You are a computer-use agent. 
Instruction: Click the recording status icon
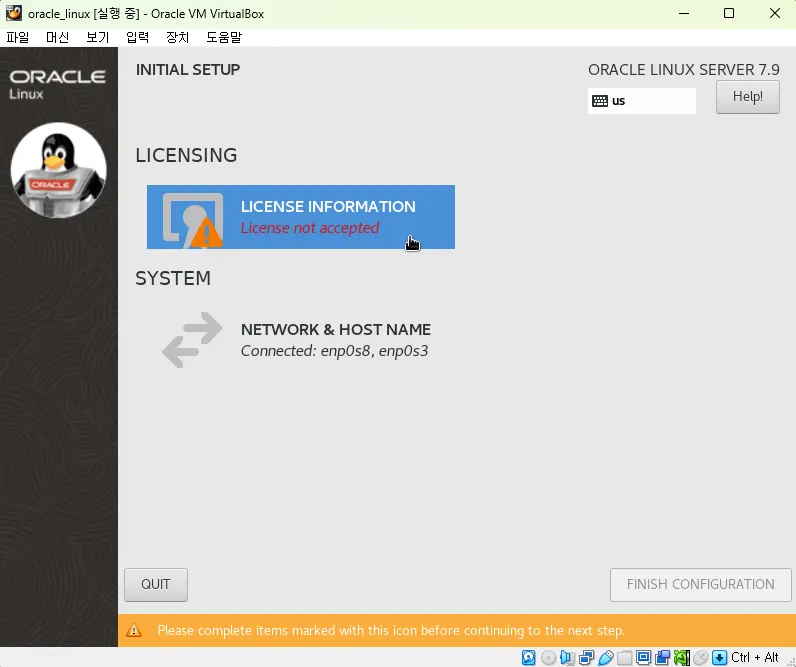pos(662,657)
